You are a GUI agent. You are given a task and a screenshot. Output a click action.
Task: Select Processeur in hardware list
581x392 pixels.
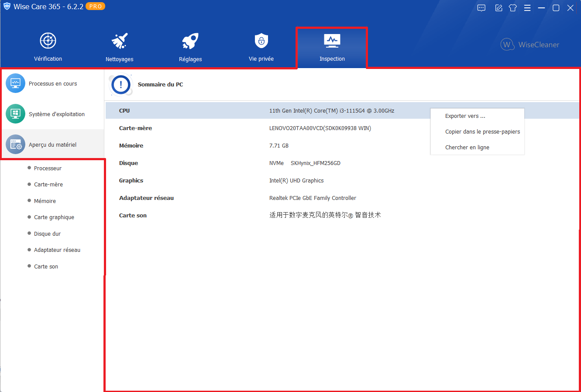click(x=48, y=168)
